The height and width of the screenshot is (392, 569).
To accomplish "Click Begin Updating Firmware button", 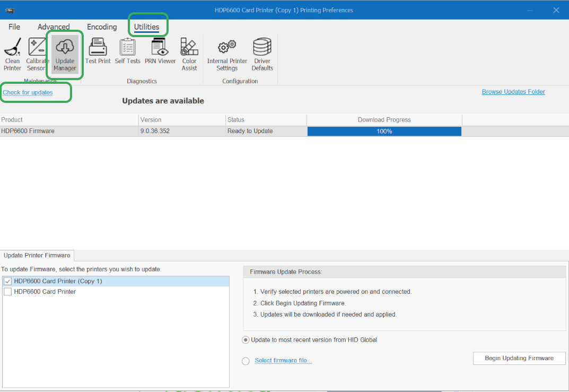I will pos(519,358).
